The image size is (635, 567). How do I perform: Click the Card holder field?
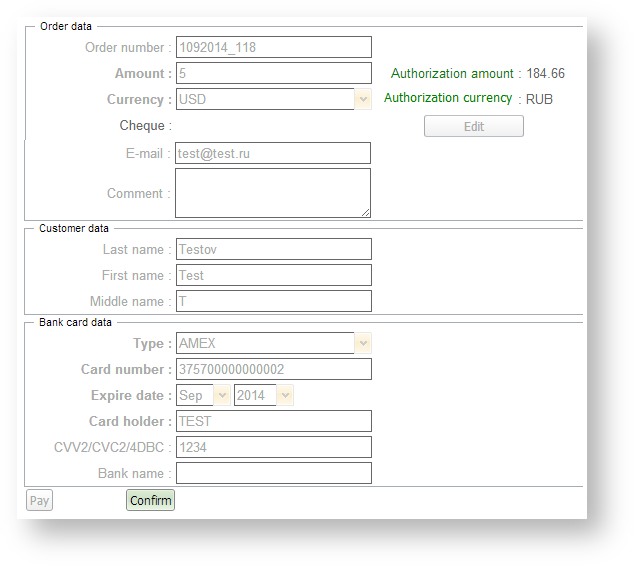click(274, 421)
